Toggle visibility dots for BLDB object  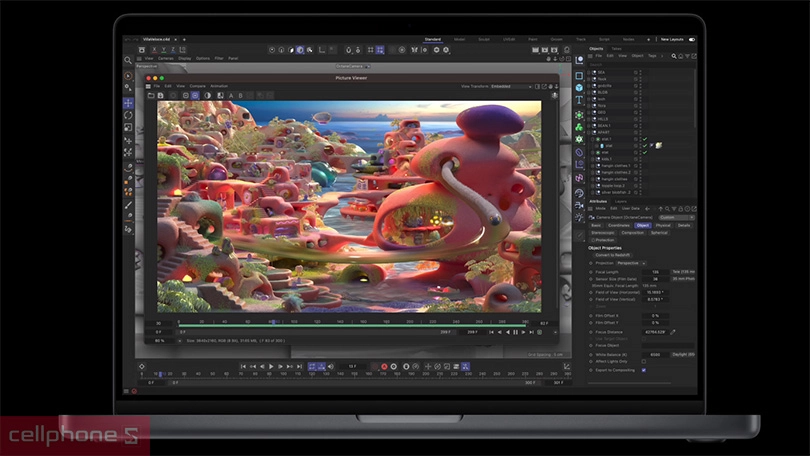coord(641,92)
